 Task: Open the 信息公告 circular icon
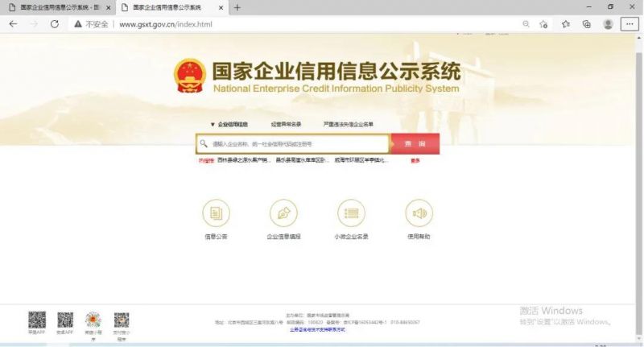(216, 213)
